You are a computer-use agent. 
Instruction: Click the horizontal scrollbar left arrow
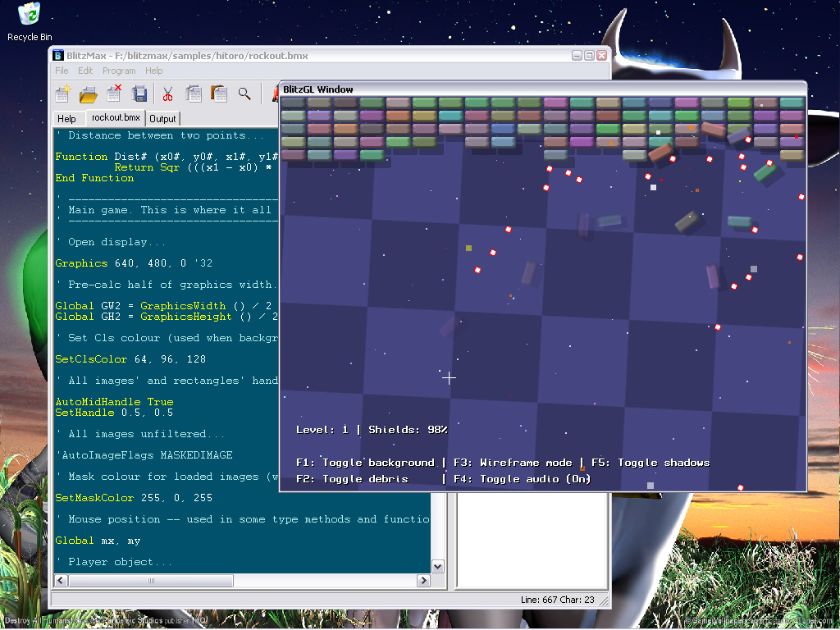coord(61,581)
